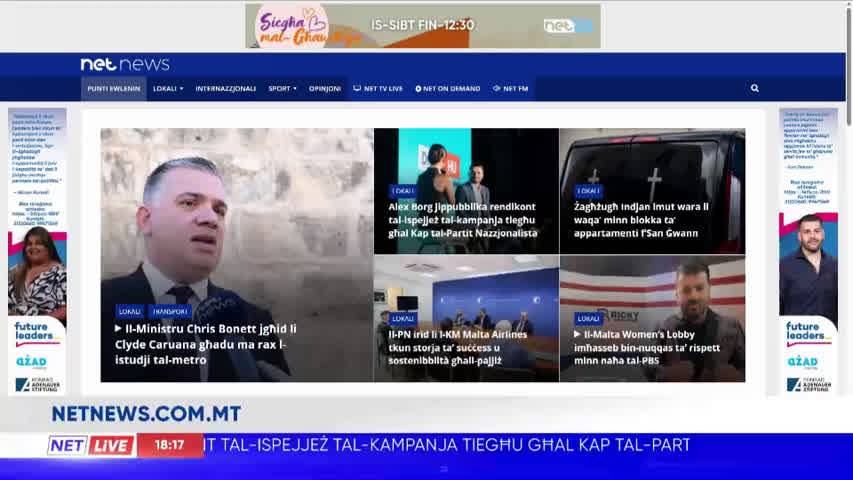
Task: Click play arrow on Malta Women's Lobby headline
Action: click(x=578, y=334)
